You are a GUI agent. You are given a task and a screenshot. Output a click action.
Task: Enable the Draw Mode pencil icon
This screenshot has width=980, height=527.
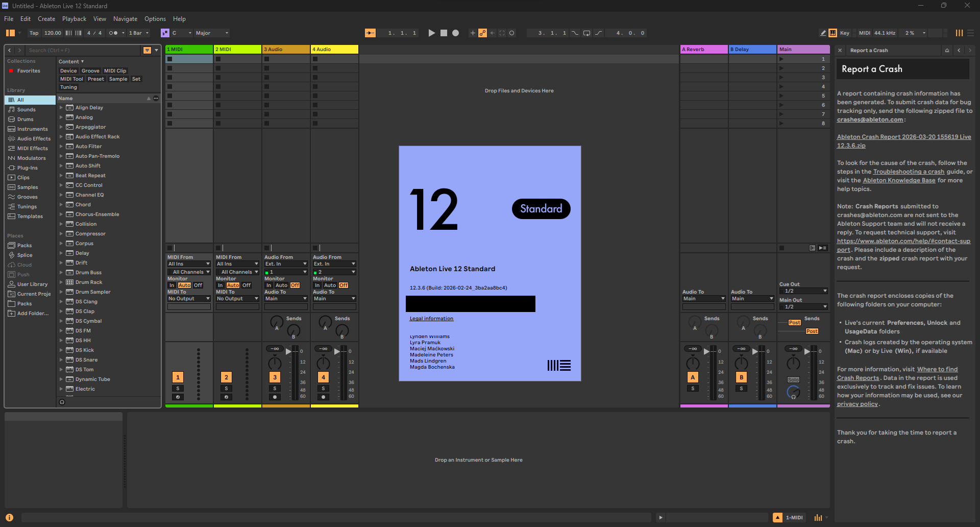(822, 33)
